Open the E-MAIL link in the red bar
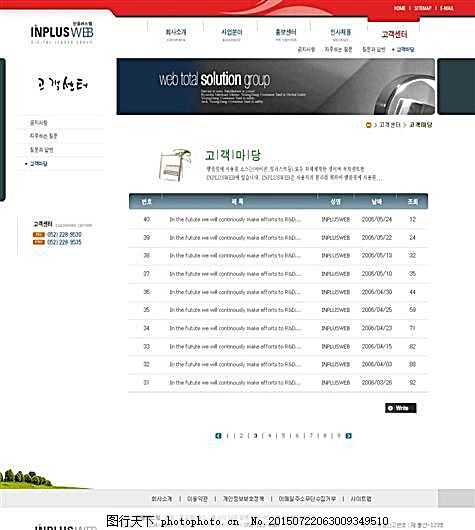Screen dimensions: 475x530 pyautogui.click(x=447, y=8)
